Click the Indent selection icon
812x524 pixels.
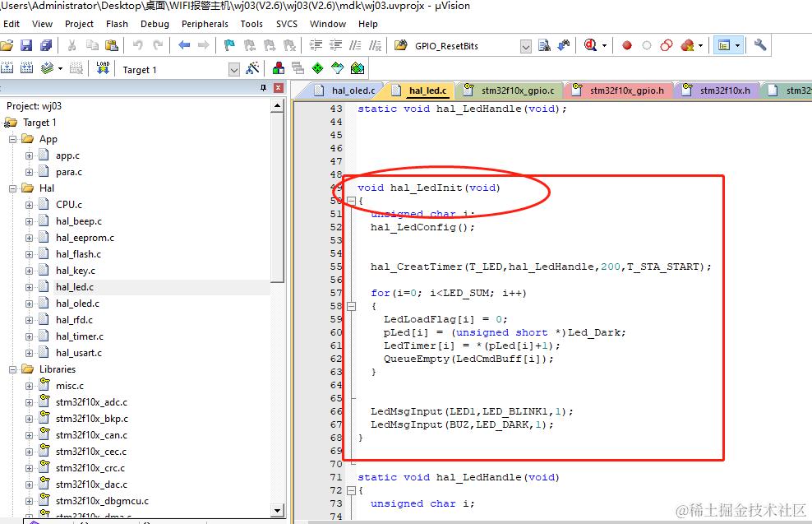point(316,45)
